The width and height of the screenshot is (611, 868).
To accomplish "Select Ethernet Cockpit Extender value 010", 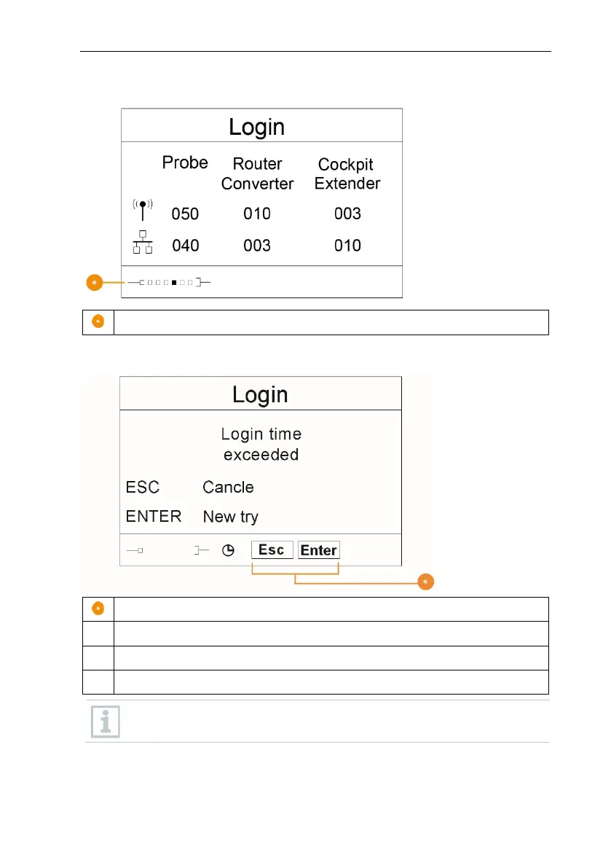I will click(347, 245).
